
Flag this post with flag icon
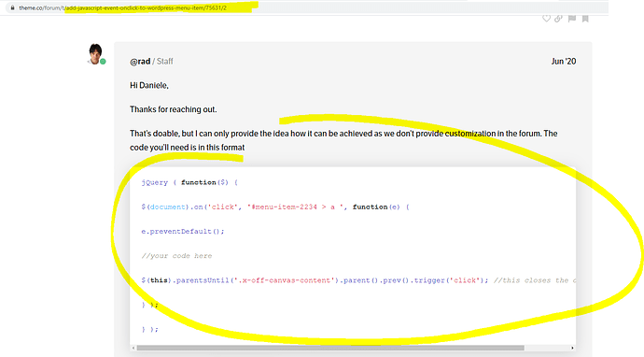pyautogui.click(x=572, y=19)
